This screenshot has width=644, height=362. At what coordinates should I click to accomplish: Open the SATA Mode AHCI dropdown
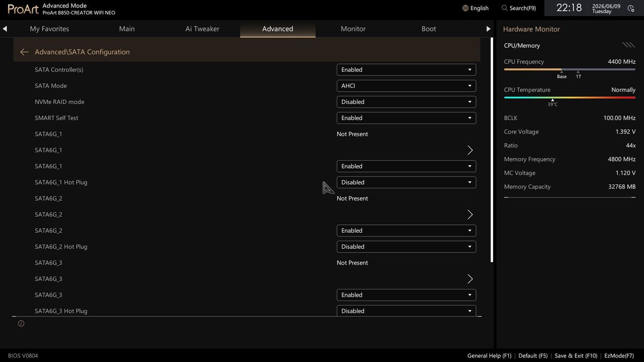click(x=406, y=86)
